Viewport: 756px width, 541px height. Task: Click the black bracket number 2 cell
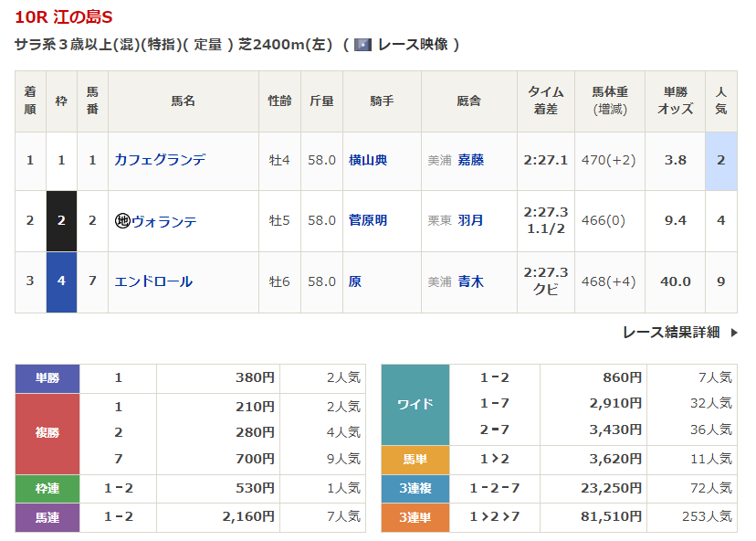point(61,221)
